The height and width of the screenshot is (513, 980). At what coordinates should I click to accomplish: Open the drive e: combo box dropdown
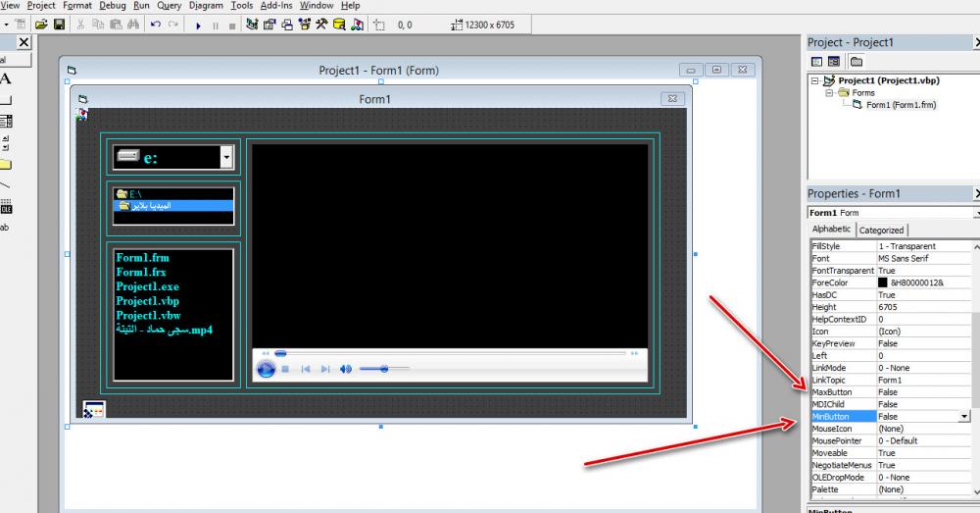tap(227, 158)
